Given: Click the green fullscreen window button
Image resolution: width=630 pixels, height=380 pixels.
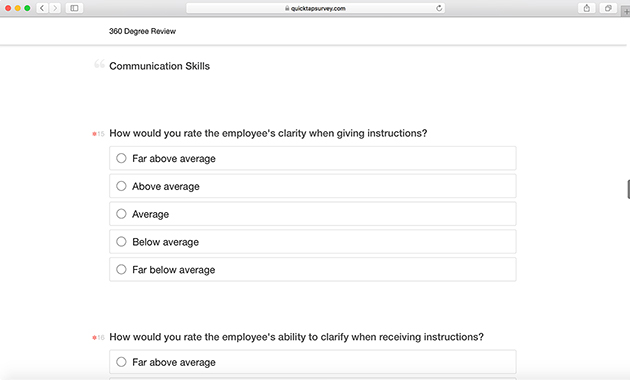Looking at the screenshot, I should (27, 8).
